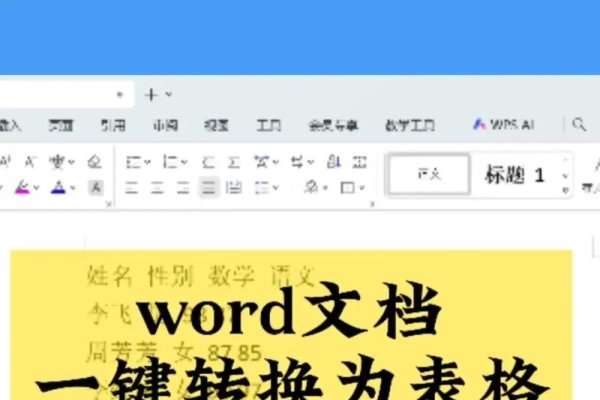This screenshot has width=600, height=400.
Task: Increase the font size
Action: (x=5, y=162)
